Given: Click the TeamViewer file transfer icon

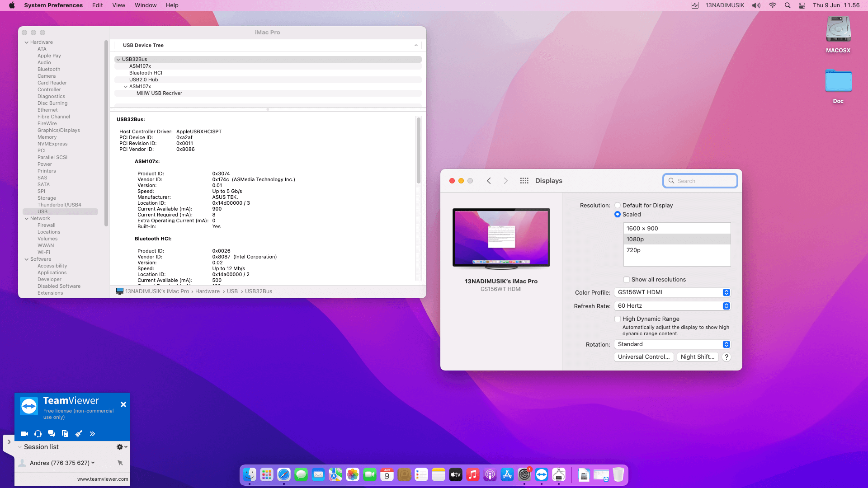Looking at the screenshot, I should tap(65, 434).
